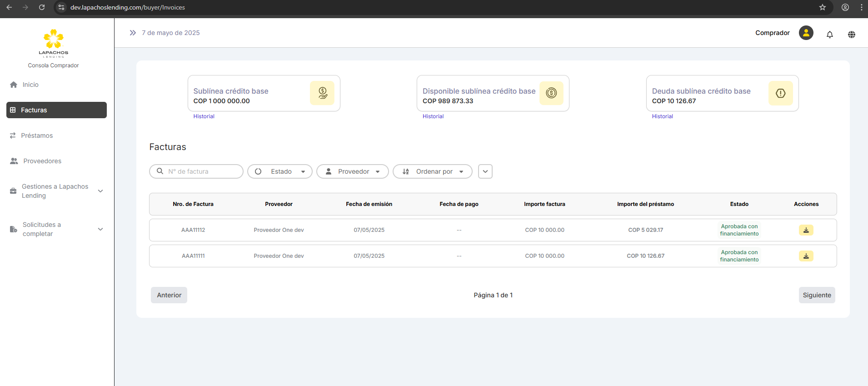Click the Disponible sublínea coin icon
The width and height of the screenshot is (868, 386).
[551, 93]
